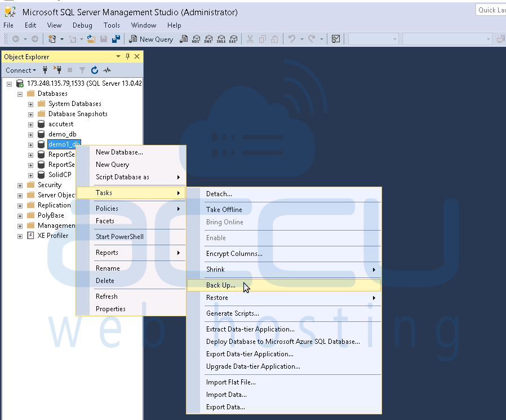Click the Stop icon in Object Explorer
506x420 pixels.
pos(70,70)
